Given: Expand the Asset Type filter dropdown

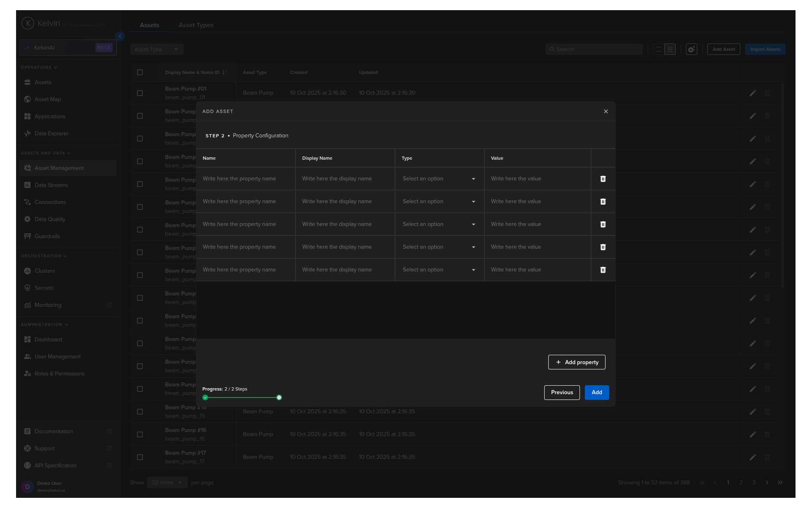Looking at the screenshot, I should (156, 50).
